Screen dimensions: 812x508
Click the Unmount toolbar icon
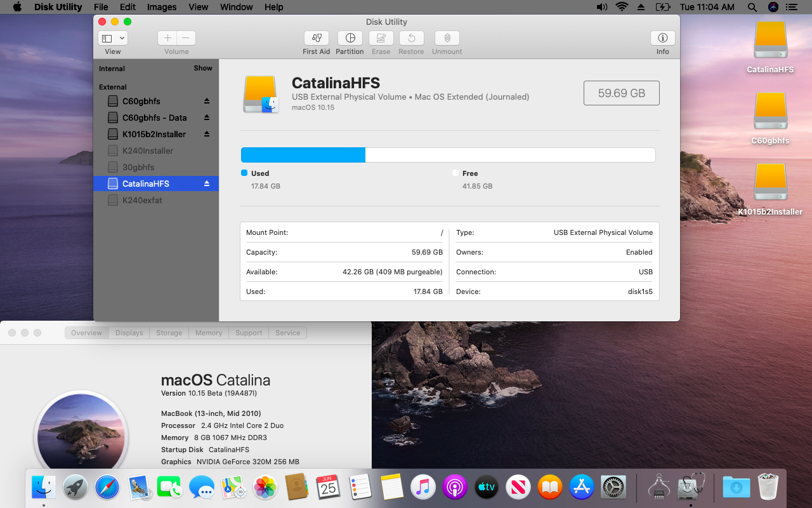(x=447, y=38)
